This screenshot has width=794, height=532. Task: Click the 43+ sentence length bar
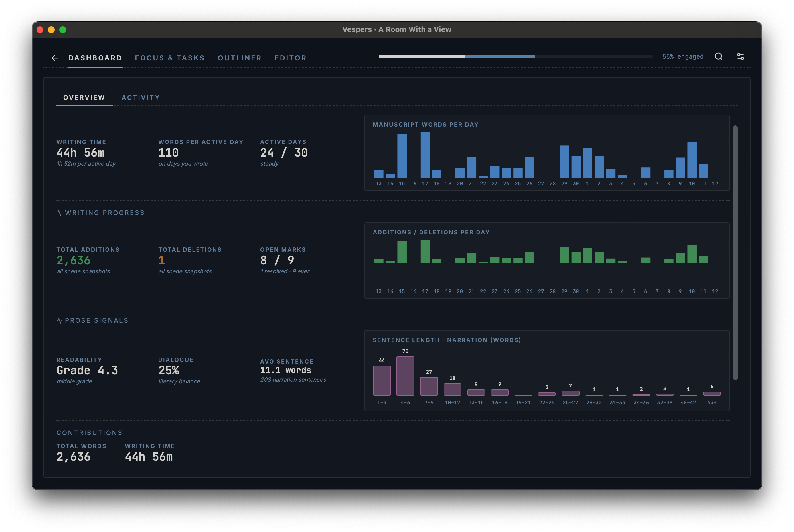tap(712, 393)
